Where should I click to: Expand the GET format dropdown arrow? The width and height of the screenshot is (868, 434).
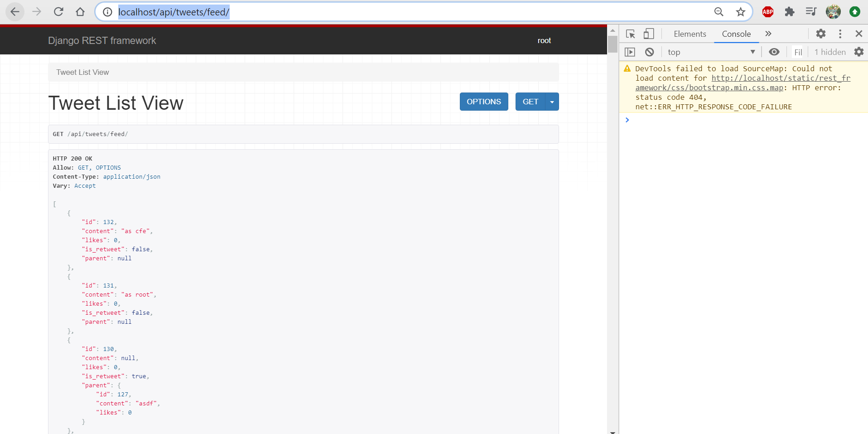pos(552,102)
